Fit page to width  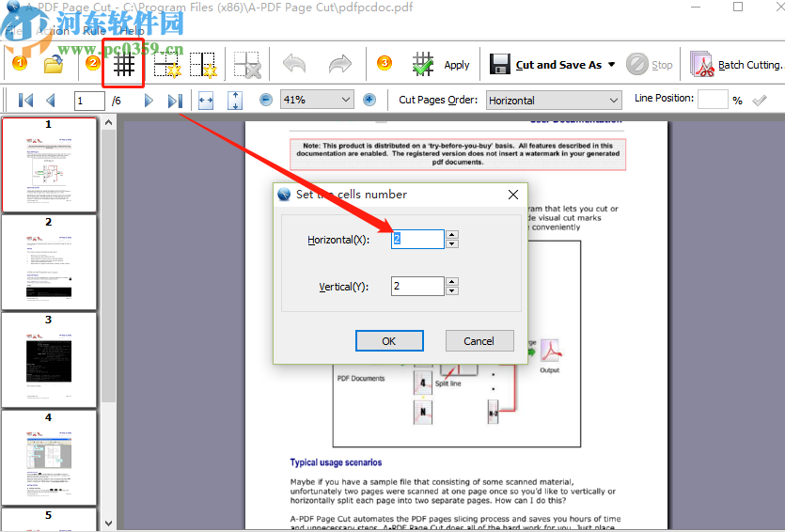pyautogui.click(x=206, y=100)
